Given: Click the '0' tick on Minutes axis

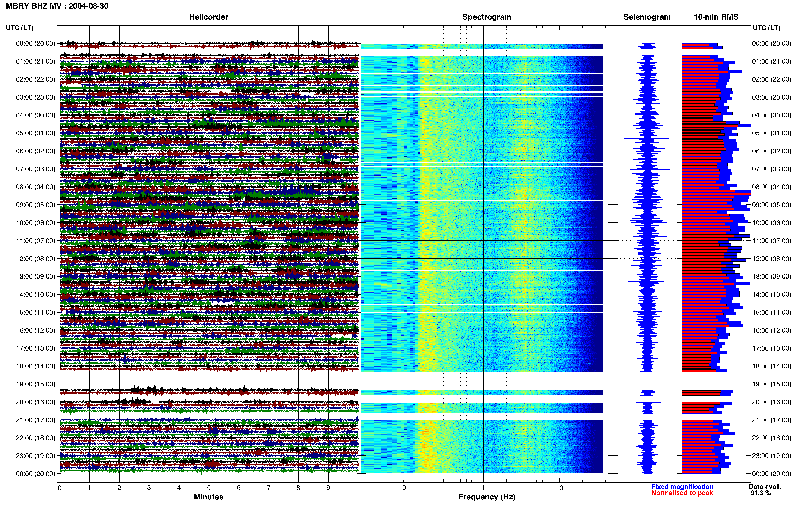Looking at the screenshot, I should 59,488.
